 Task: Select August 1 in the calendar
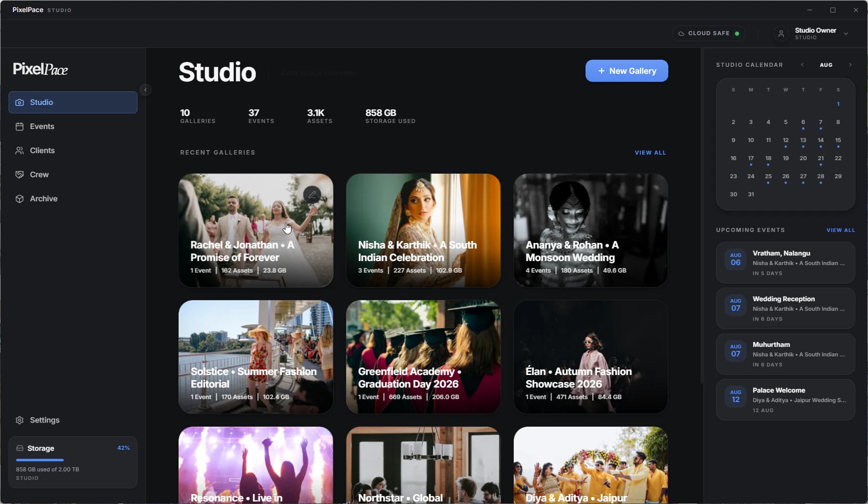[x=838, y=104]
